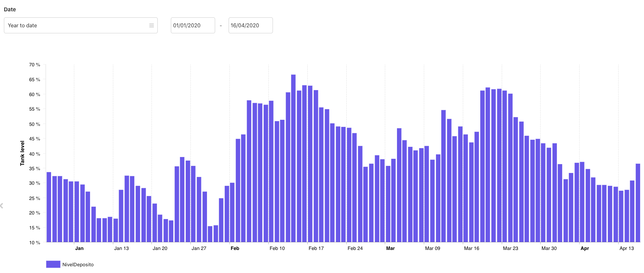
Task: Click the Date heading label
Action: pos(10,10)
